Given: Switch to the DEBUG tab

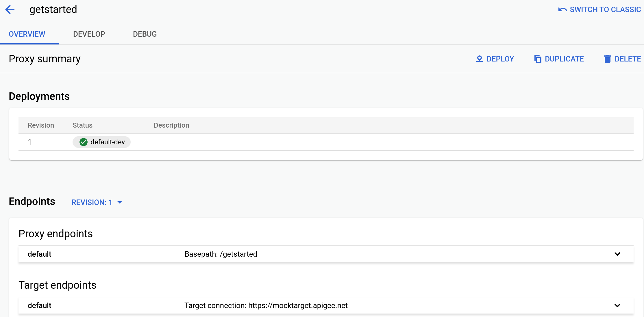Looking at the screenshot, I should coord(144,34).
